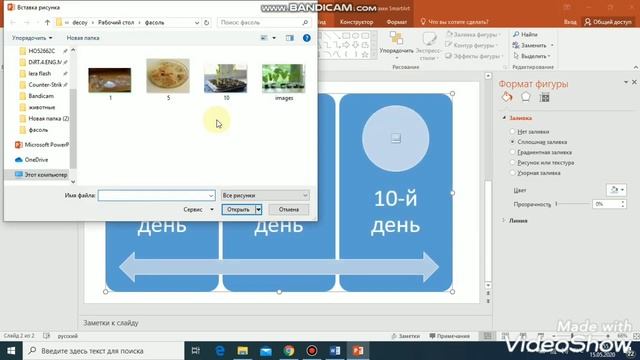Select Узорная заливка radio option
Screen dimensions: 640x360
pyautogui.click(x=513, y=173)
